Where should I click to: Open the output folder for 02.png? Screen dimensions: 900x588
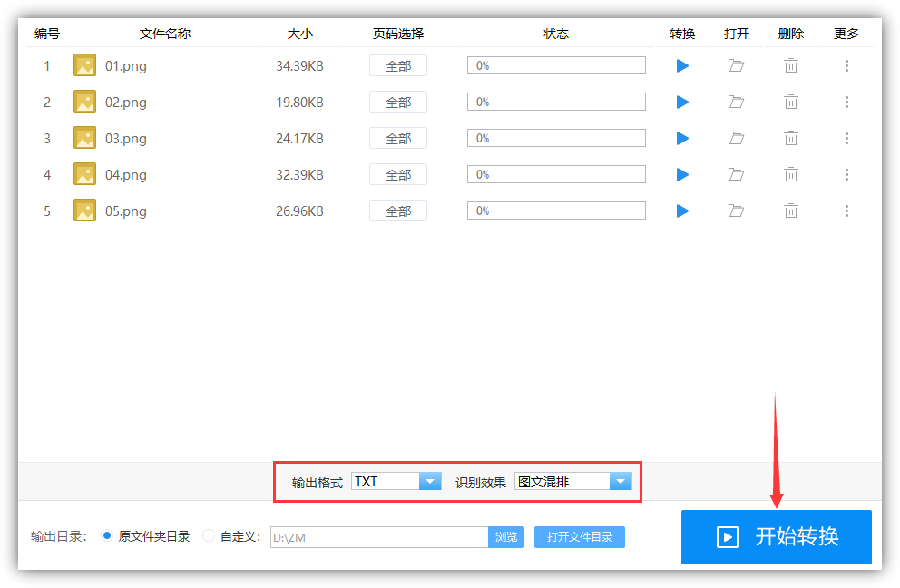[736, 102]
